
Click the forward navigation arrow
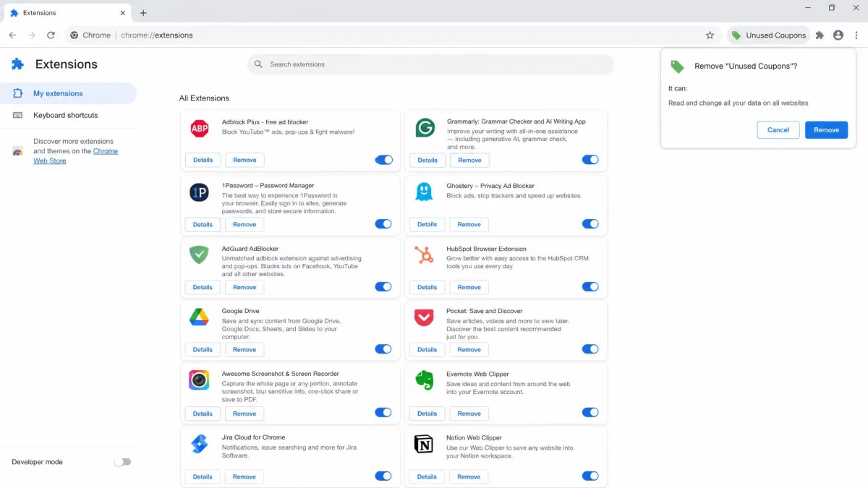pos(31,35)
